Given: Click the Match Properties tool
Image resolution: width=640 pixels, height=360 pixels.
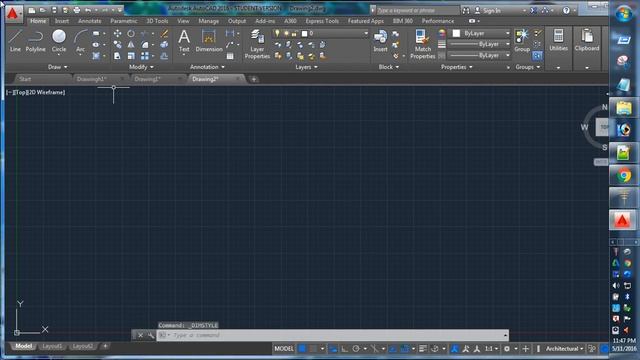Looking at the screenshot, I should pos(422,44).
